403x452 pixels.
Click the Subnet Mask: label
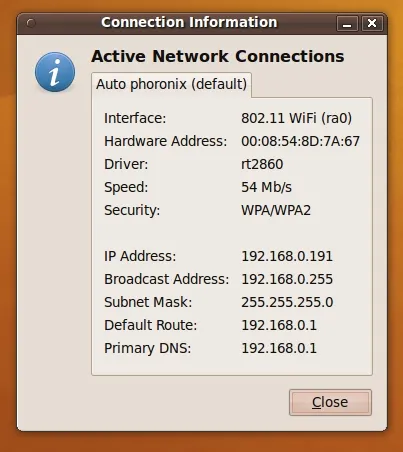(148, 302)
